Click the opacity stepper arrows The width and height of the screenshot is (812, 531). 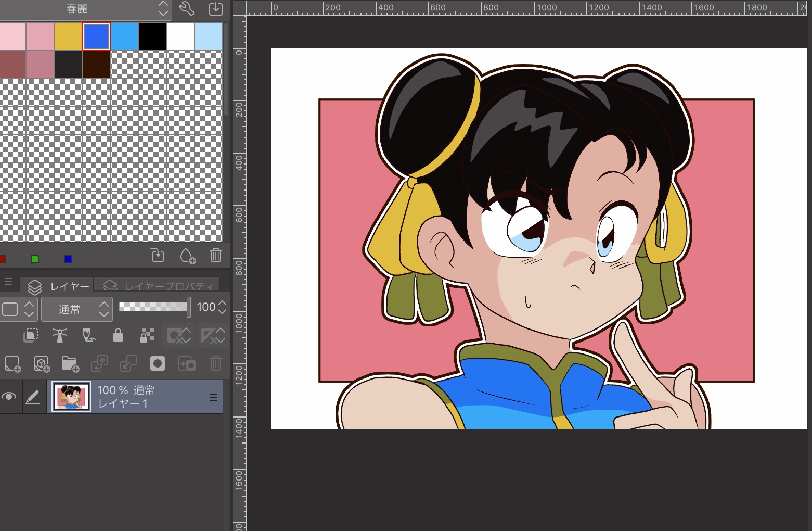point(223,307)
